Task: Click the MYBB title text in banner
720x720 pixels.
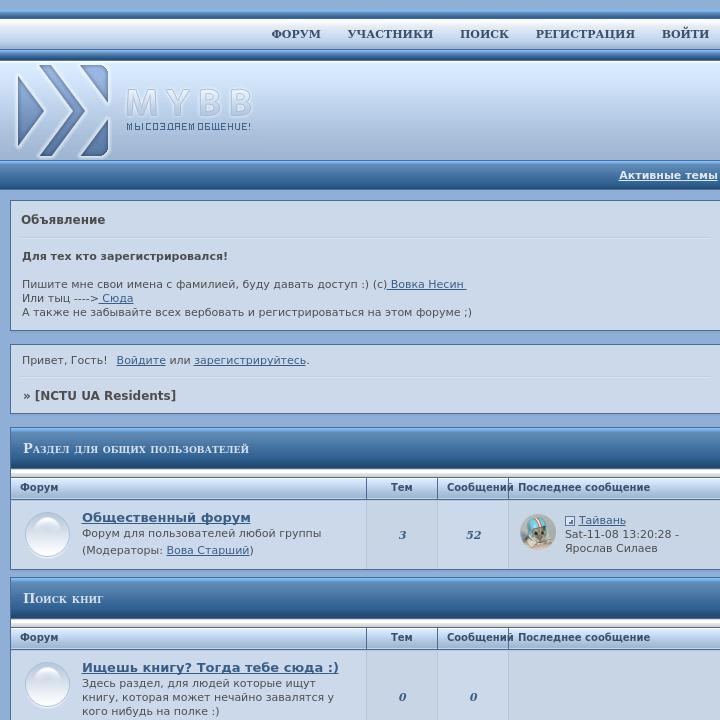Action: coord(189,102)
